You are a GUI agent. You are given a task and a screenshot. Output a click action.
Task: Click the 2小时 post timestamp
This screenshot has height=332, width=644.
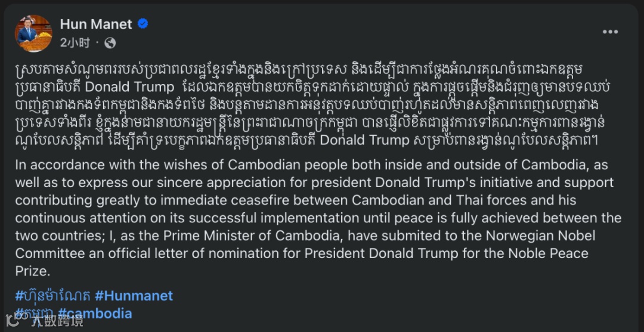(75, 43)
